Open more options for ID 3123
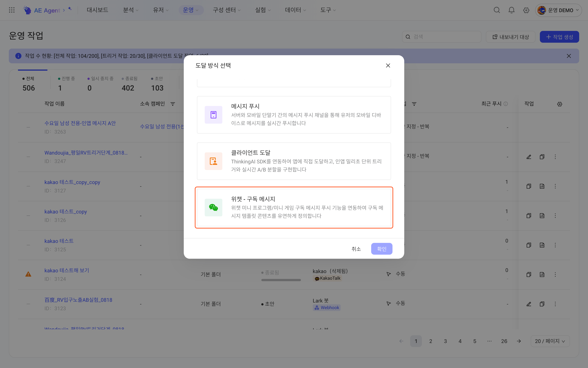The width and height of the screenshot is (588, 368). 555,304
